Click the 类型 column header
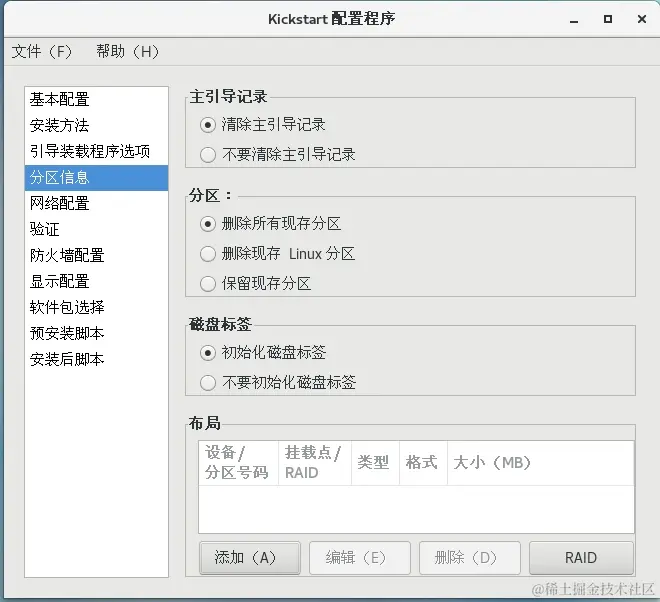 375,463
